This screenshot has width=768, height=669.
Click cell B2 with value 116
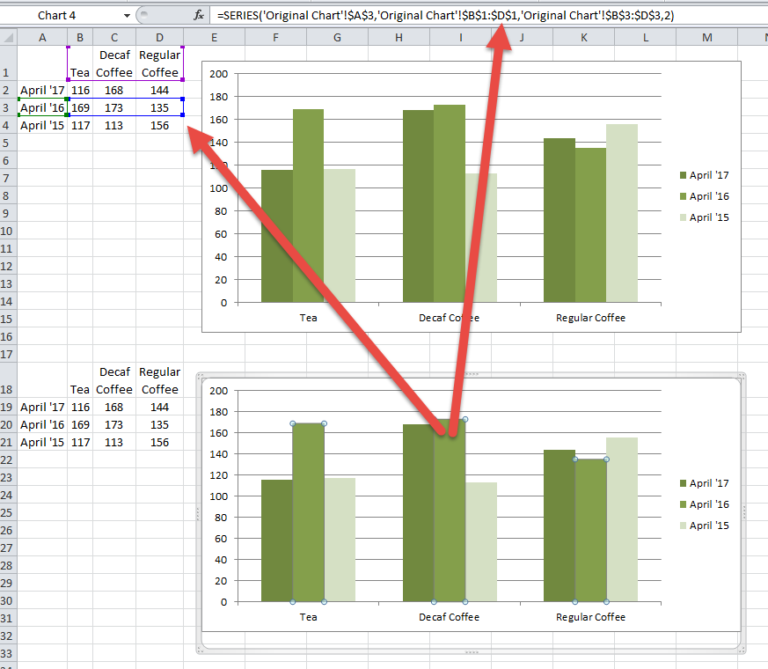point(80,90)
